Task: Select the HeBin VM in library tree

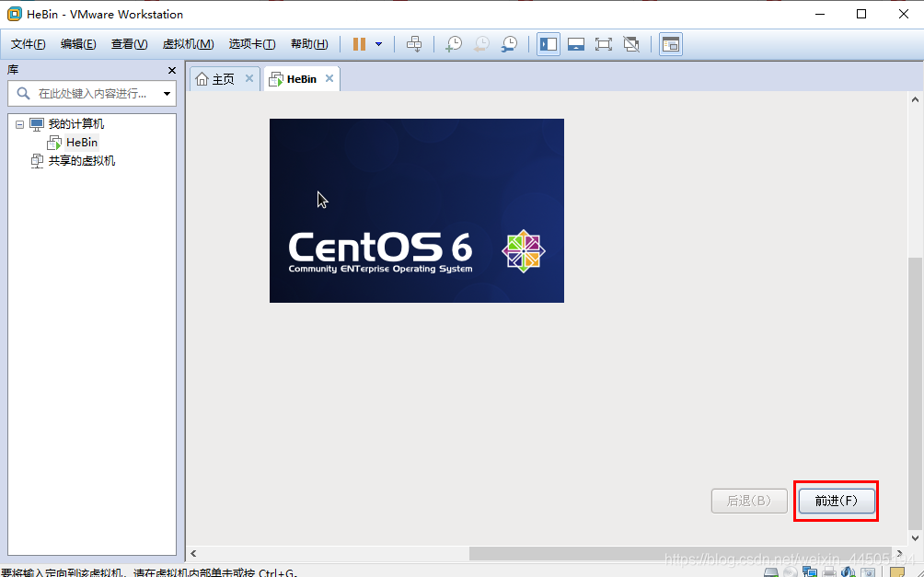Action: pos(81,142)
